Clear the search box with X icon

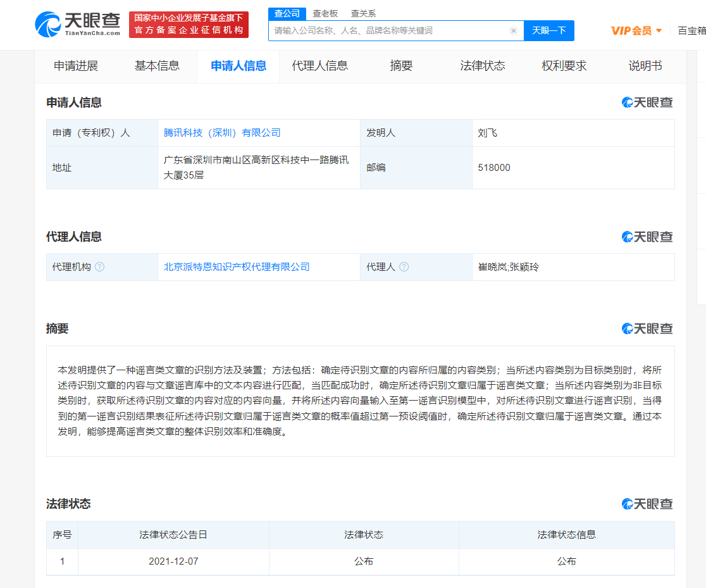(513, 30)
